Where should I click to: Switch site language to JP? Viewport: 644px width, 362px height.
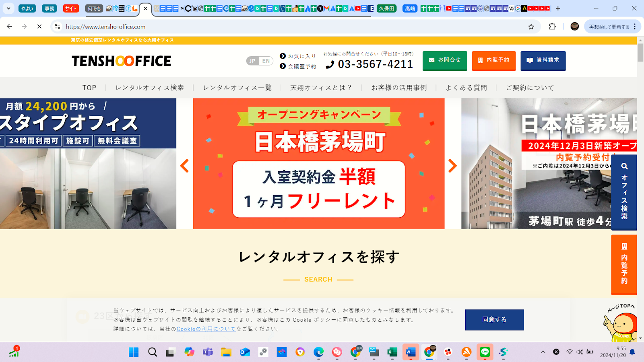click(252, 61)
